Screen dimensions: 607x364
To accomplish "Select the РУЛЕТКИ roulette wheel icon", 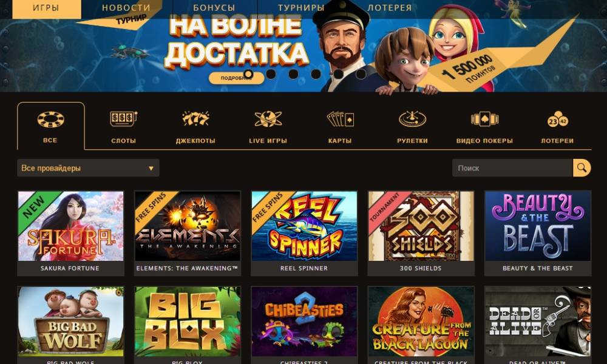I will pos(412,119).
